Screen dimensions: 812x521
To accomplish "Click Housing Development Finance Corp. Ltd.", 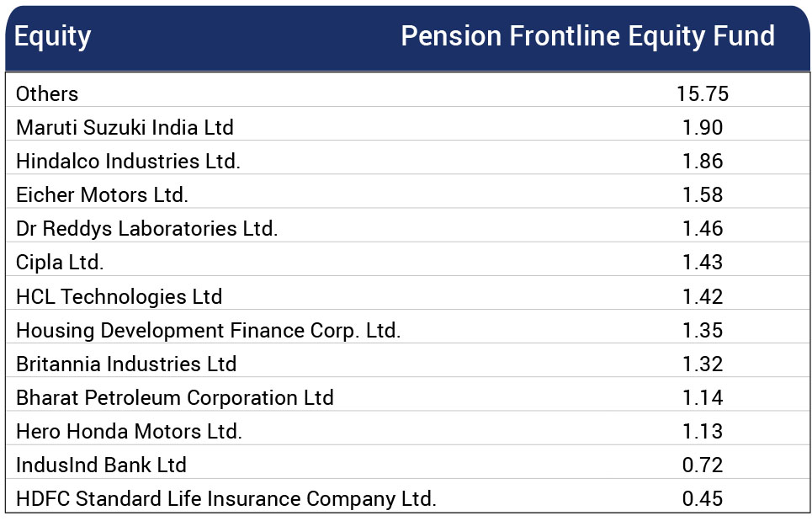I will tap(208, 331).
